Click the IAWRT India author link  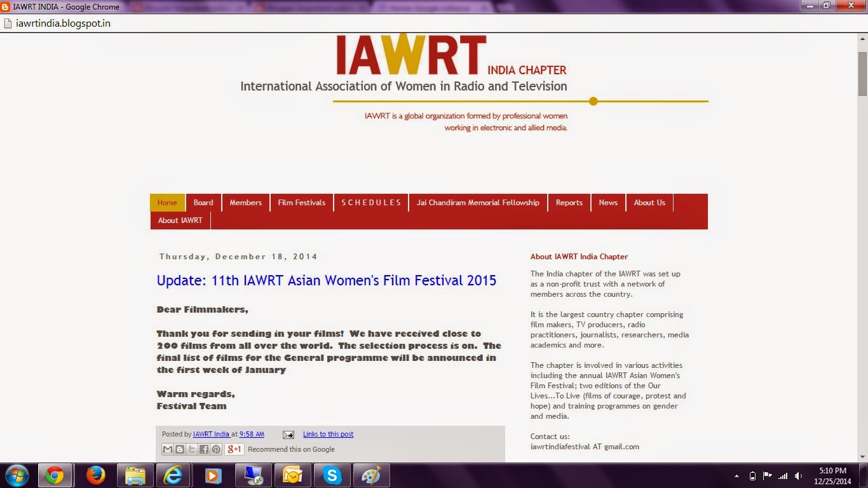(211, 435)
